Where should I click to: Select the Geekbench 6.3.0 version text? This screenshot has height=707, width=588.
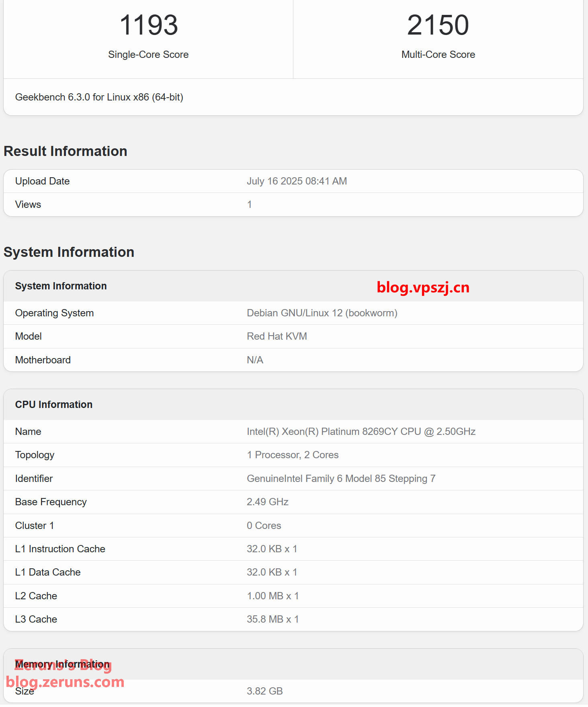pos(99,97)
